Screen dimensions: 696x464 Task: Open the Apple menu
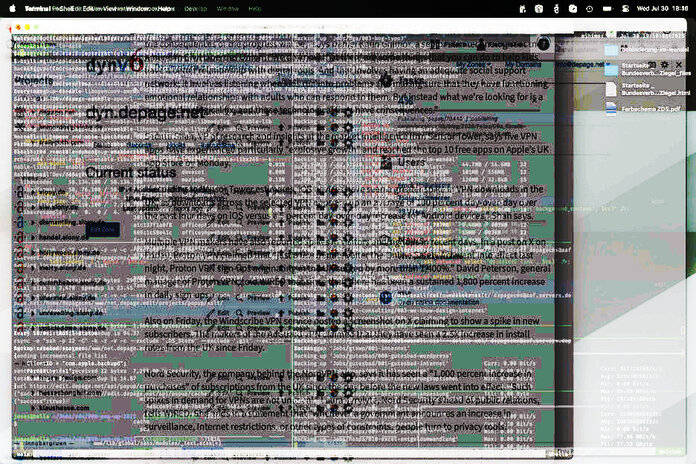(x=12, y=8)
